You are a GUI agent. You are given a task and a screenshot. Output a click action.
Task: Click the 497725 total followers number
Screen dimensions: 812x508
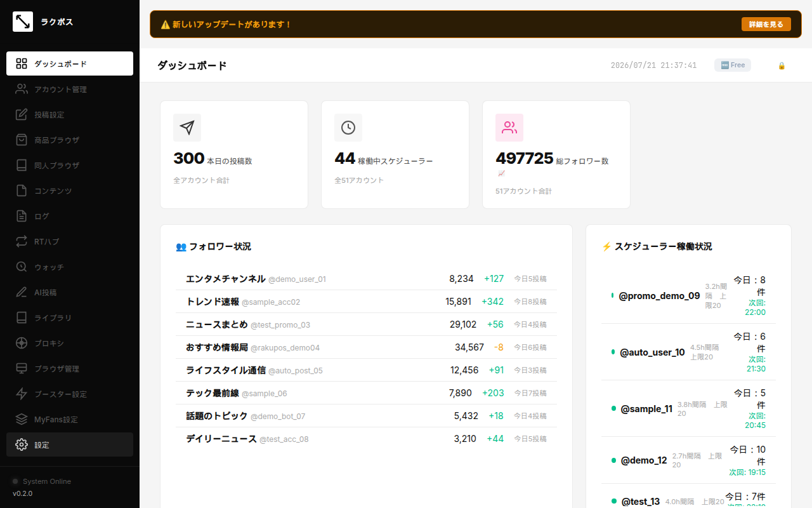pyautogui.click(x=525, y=158)
